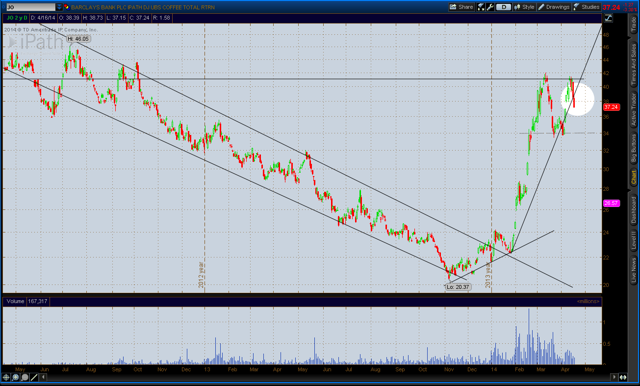The width and height of the screenshot is (640, 386).
Task: Click the R: 1.58 range value
Action: click(162, 18)
